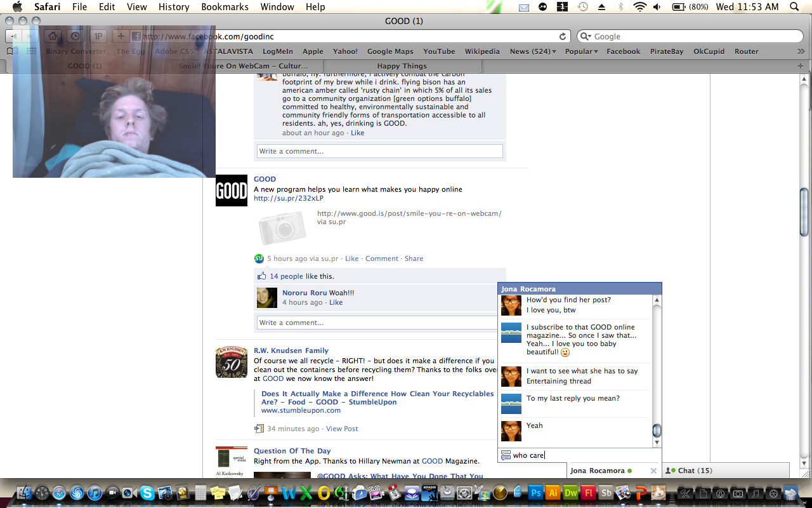The image size is (812, 508).
Task: Launch Photoshop from the dock
Action: pyautogui.click(x=535, y=493)
